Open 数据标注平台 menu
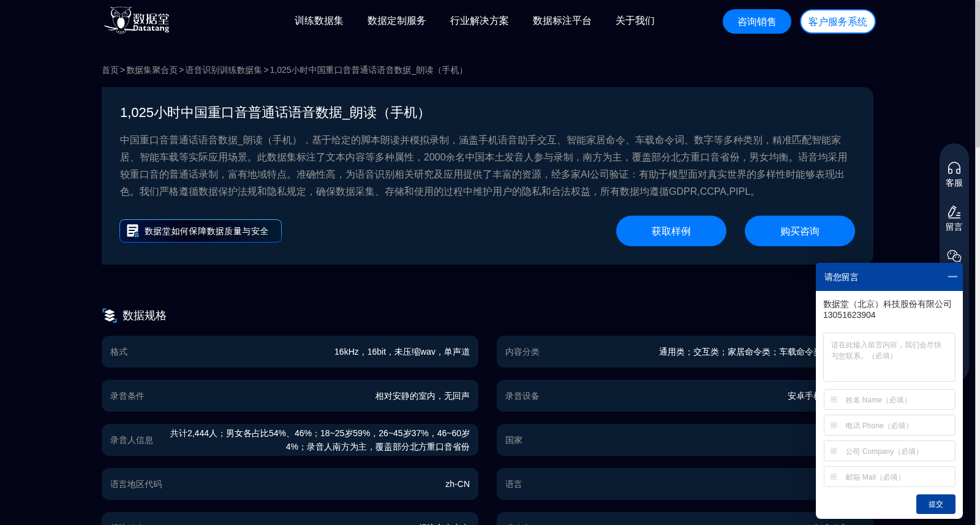Viewport: 980px width, 525px height. pyautogui.click(x=562, y=21)
